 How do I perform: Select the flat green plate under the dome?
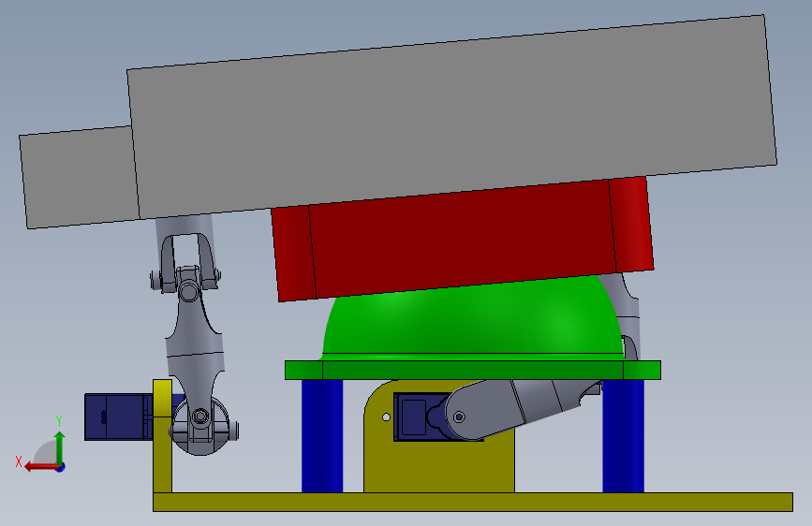[472, 371]
